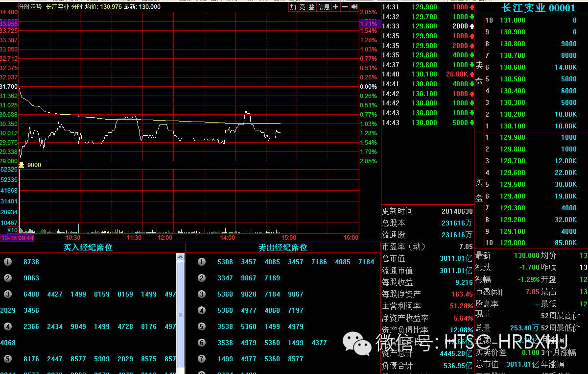This screenshot has height=374, width=588.
Task: Click the minus zoom-out icon above chart
Action: 345,7
